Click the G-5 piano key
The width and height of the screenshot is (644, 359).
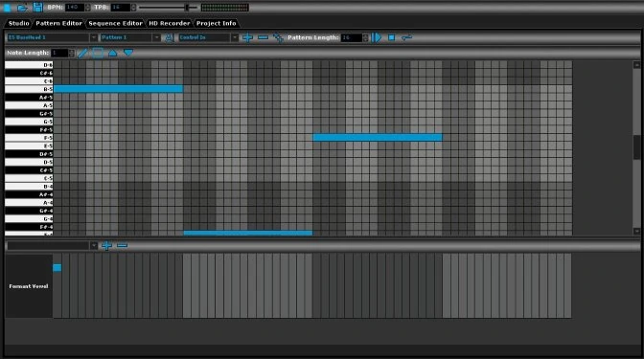[x=29, y=122]
